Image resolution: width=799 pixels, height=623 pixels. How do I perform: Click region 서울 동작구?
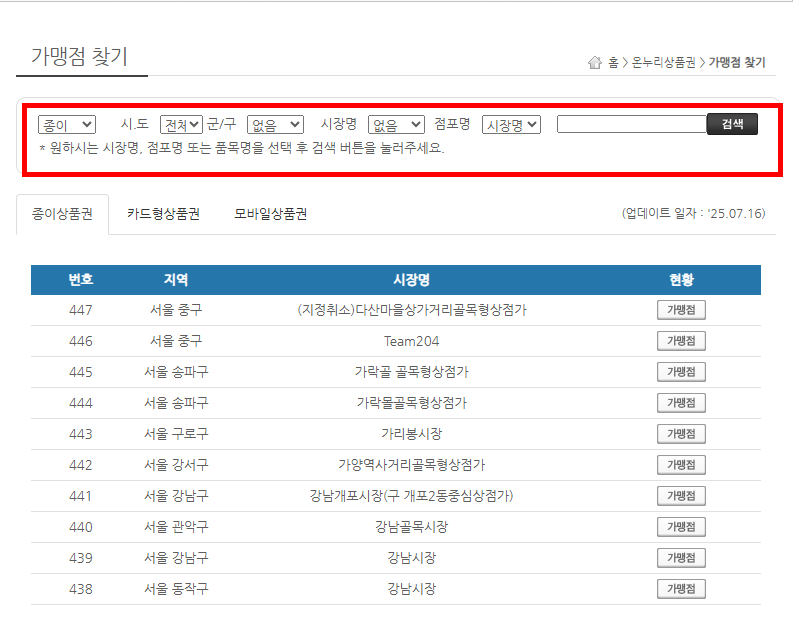[x=176, y=589]
